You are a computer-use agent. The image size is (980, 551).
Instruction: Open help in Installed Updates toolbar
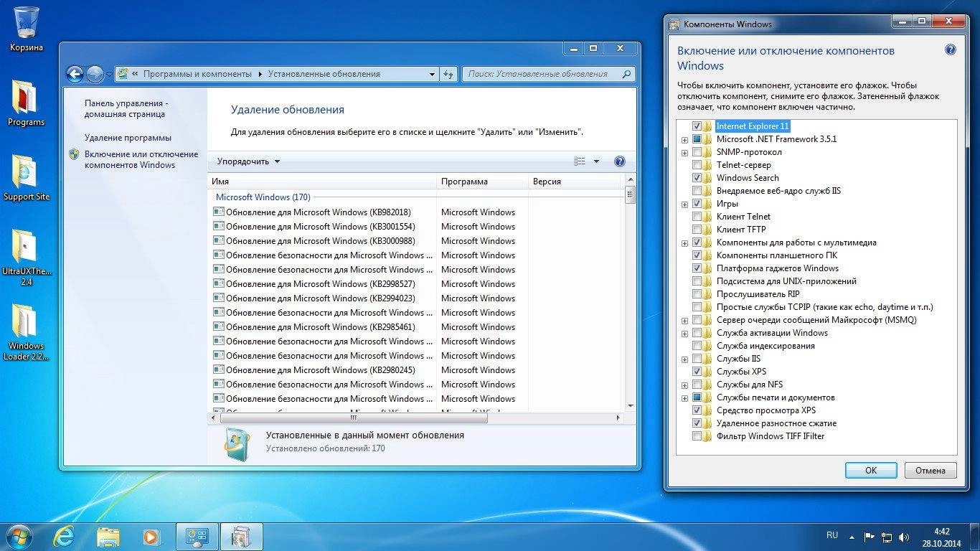click(x=620, y=161)
